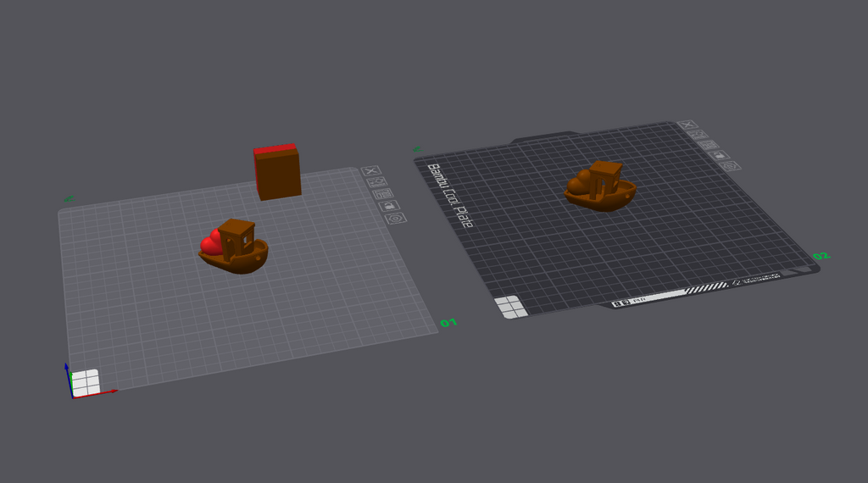Click the green 02 plate label

click(x=821, y=256)
